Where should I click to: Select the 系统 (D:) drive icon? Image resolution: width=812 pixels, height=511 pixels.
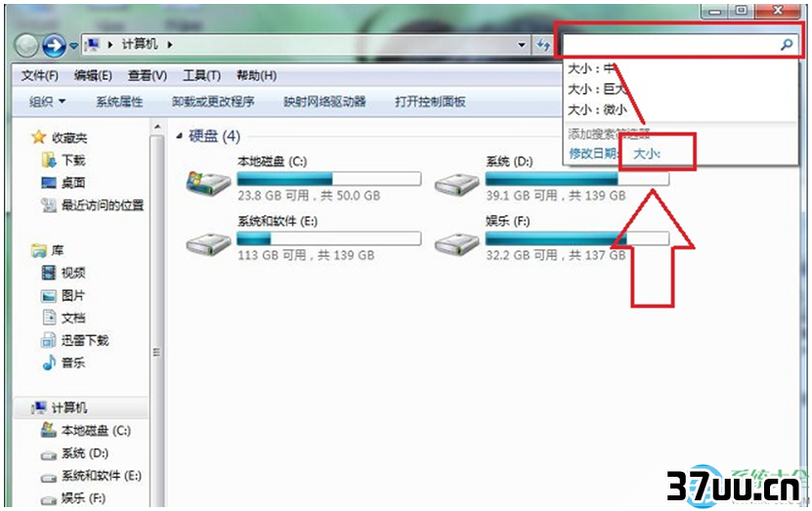(456, 185)
